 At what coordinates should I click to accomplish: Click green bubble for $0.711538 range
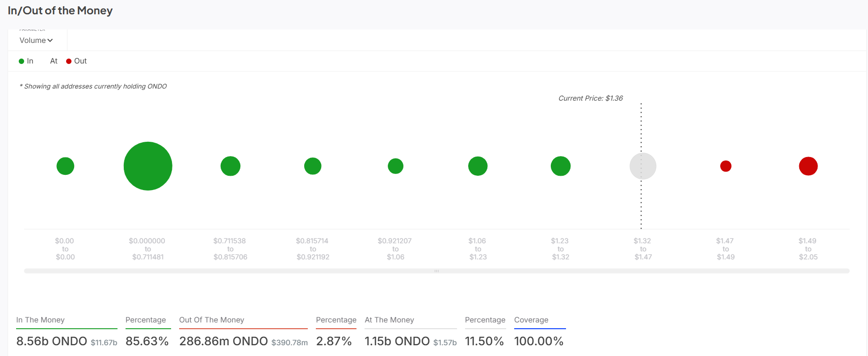(x=231, y=166)
